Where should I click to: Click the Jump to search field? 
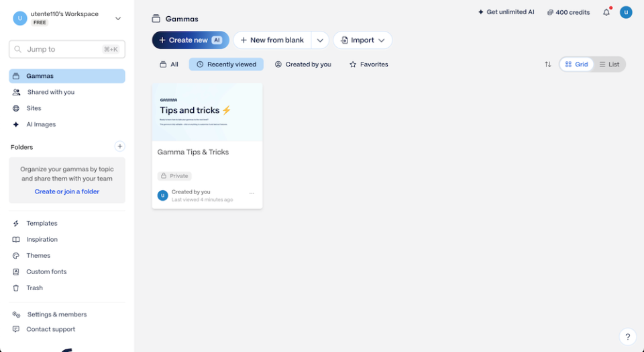(67, 49)
